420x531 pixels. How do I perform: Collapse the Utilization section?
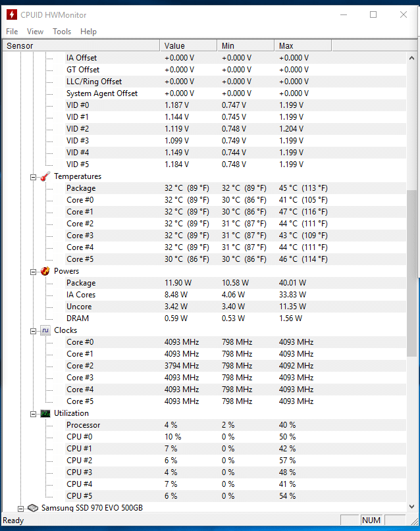point(33,413)
